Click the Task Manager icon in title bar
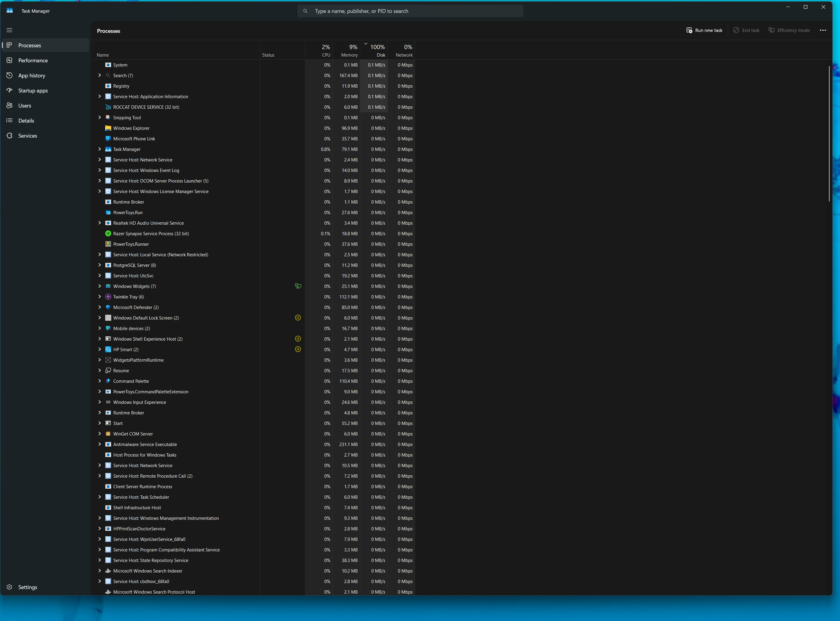 (x=10, y=11)
